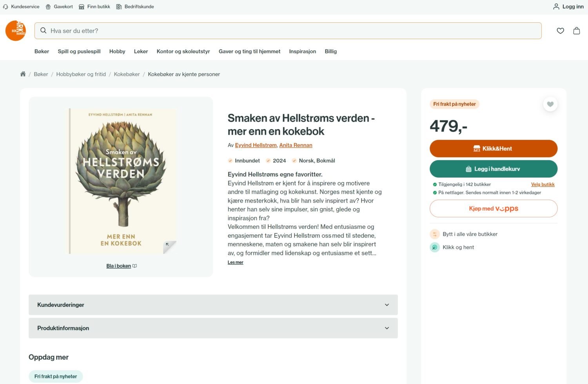Click Finn butikk store locator
This screenshot has width=588, height=384.
(94, 7)
